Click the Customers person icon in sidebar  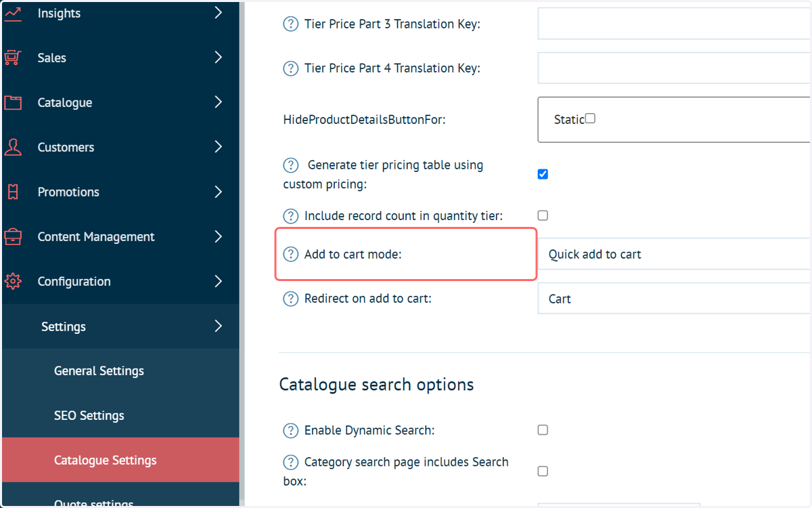pyautogui.click(x=13, y=148)
